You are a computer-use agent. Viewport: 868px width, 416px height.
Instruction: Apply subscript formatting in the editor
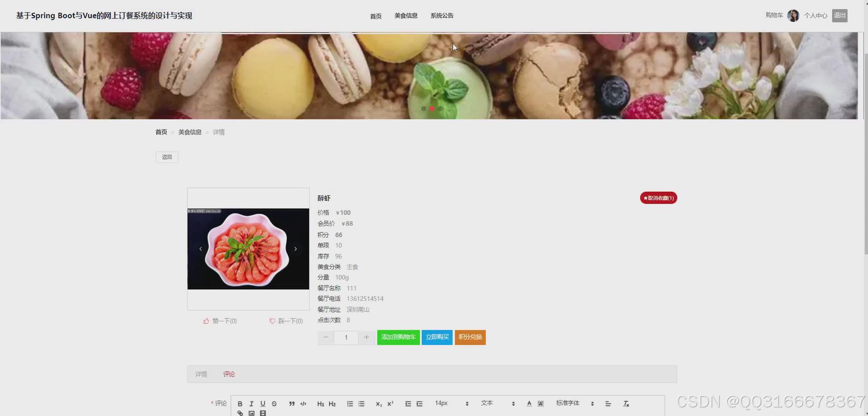[378, 404]
